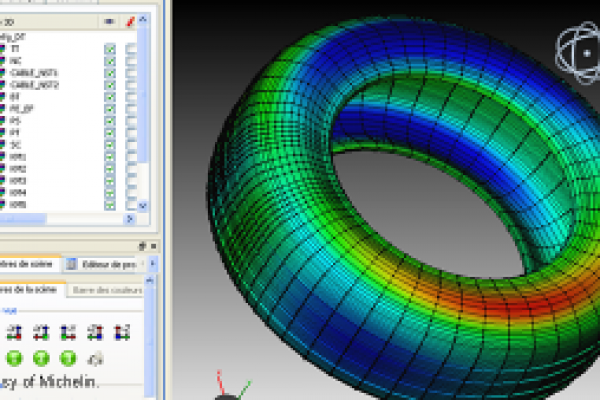Viewport: 600px width, 400px height.
Task: Click the first view orientation icon in row
Action: click(x=15, y=331)
